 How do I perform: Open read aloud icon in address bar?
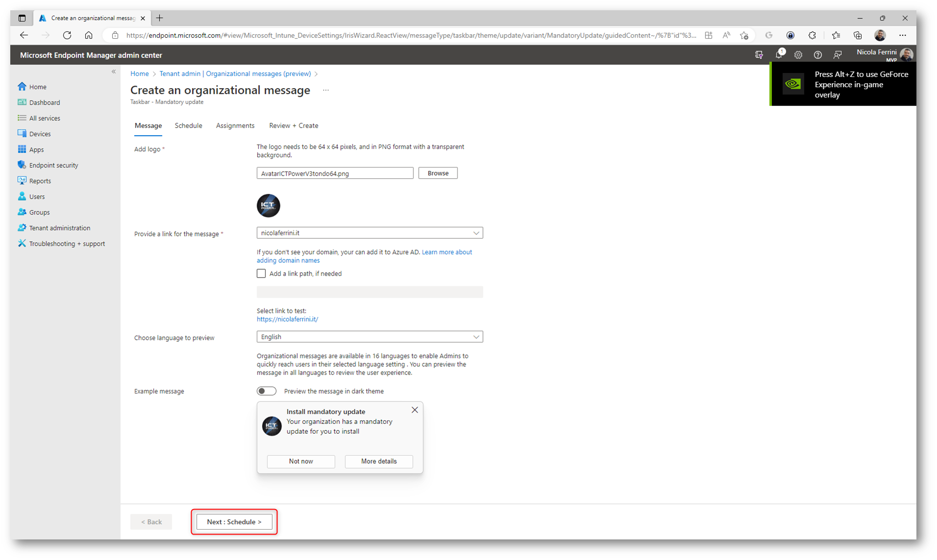tap(726, 35)
